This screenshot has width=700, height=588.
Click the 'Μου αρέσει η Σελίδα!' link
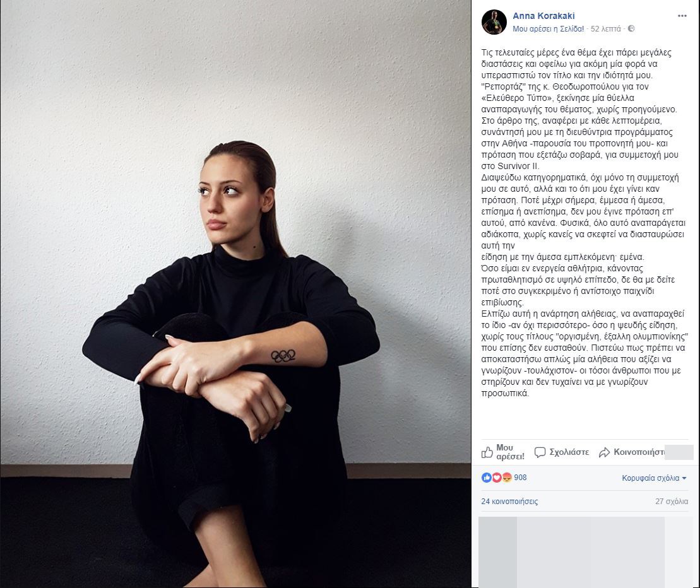tap(548, 28)
